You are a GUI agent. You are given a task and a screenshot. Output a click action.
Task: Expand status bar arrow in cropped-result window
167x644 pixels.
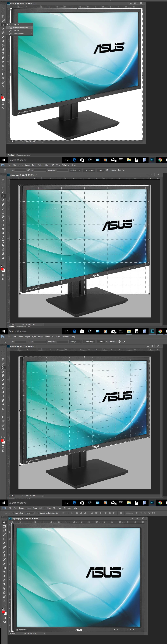point(44,633)
